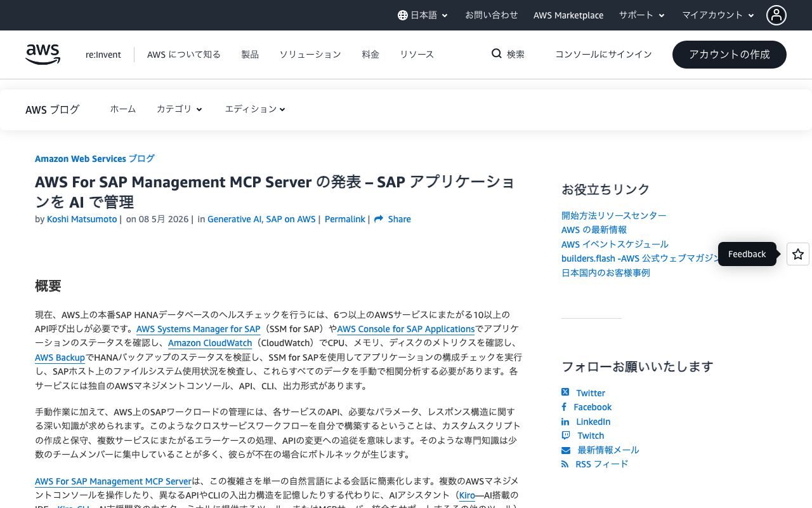This screenshot has width=812, height=508.
Task: Open AWS の最新情報 link
Action: click(x=594, y=230)
